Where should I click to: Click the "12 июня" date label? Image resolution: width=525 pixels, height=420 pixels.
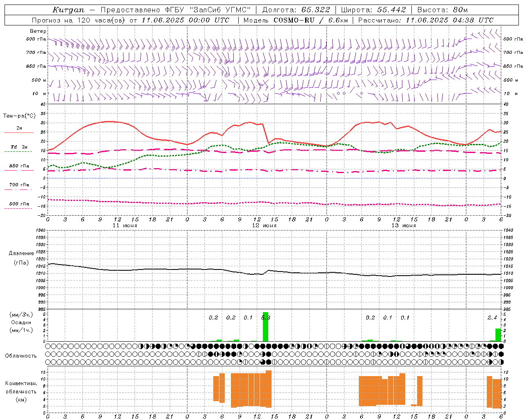point(264,226)
